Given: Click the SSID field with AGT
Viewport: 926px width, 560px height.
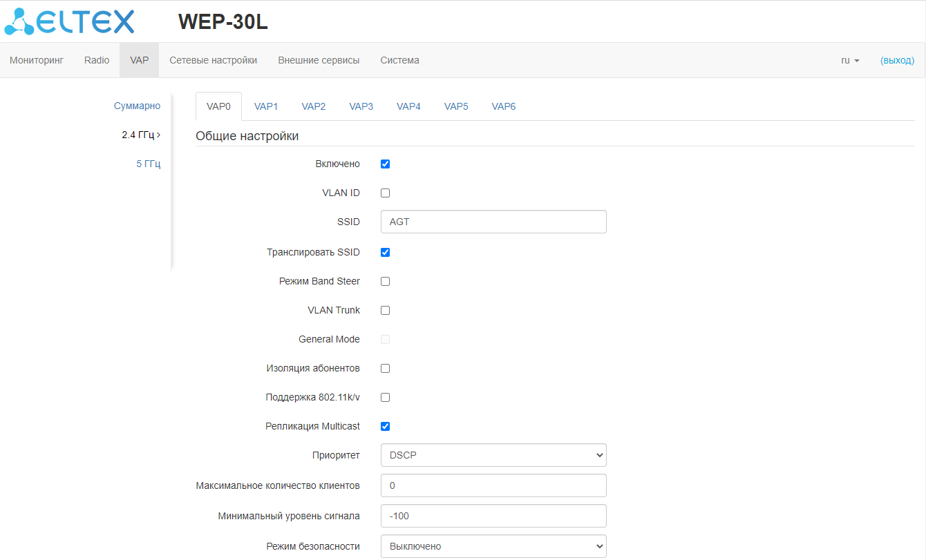Looking at the screenshot, I should (493, 222).
